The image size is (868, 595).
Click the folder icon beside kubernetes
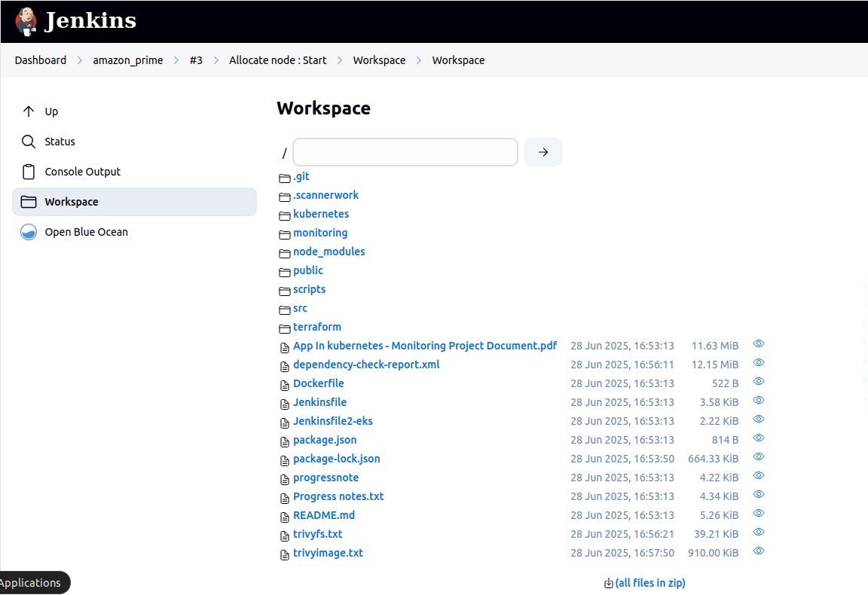[285, 216]
